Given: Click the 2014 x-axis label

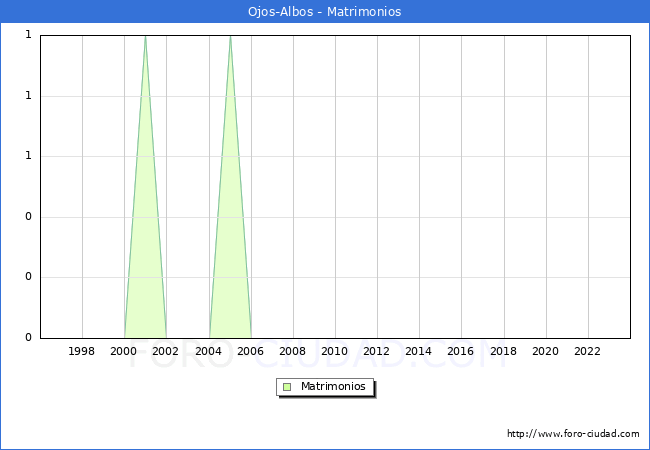Looking at the screenshot, I should point(419,351).
